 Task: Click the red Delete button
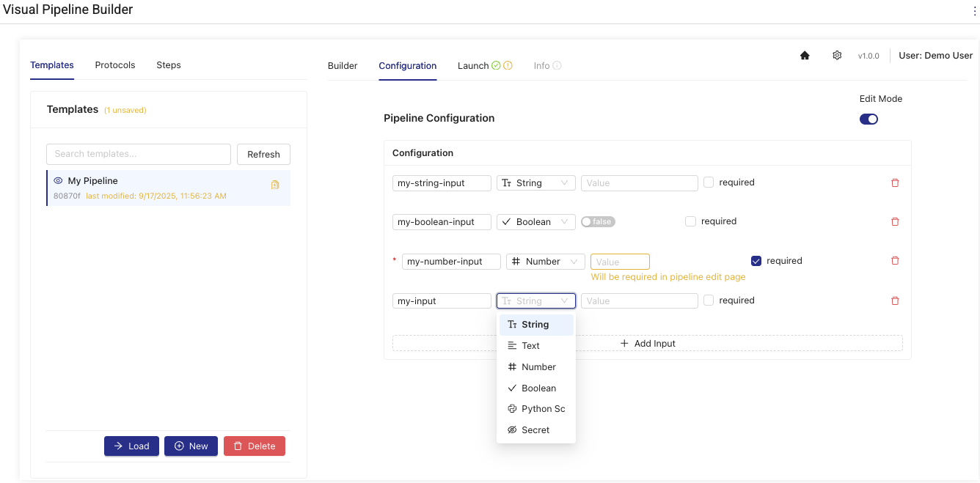tap(255, 446)
